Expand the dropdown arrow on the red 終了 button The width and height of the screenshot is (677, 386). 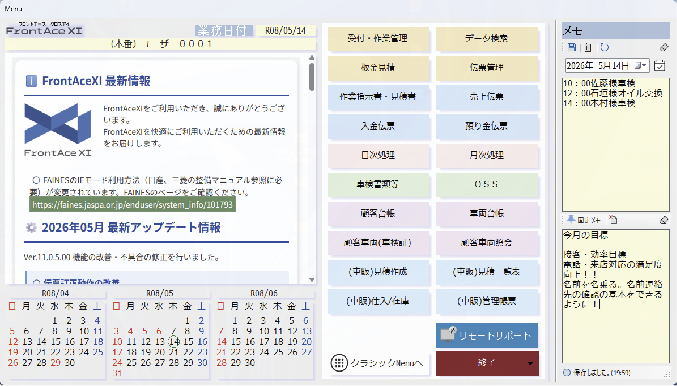pos(530,363)
